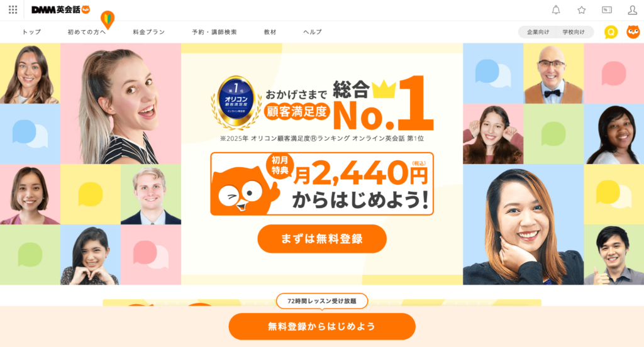Open the user account profile icon
The width and height of the screenshot is (644, 347).
633,10
